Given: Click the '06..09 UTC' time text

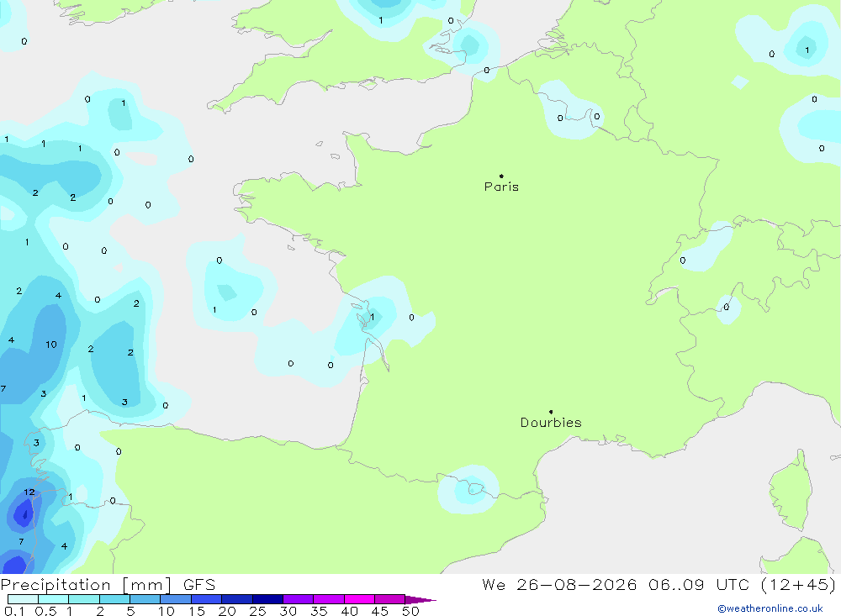Looking at the screenshot, I should coord(698,584).
